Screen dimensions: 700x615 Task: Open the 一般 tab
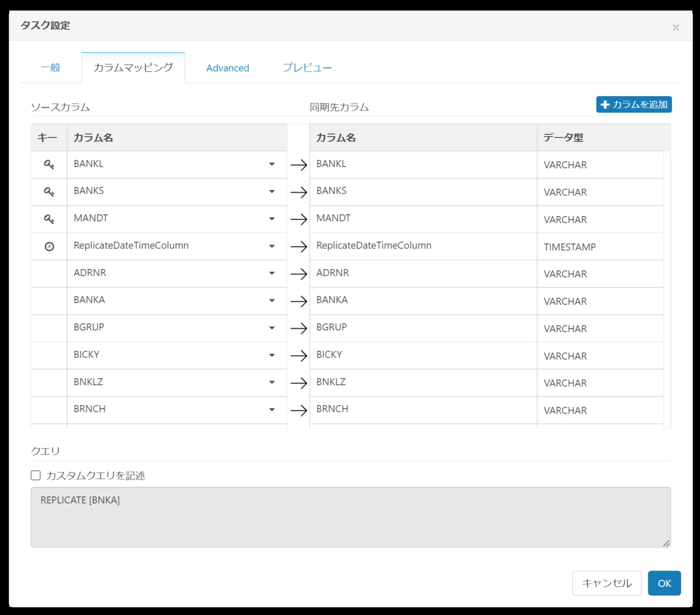click(x=50, y=68)
